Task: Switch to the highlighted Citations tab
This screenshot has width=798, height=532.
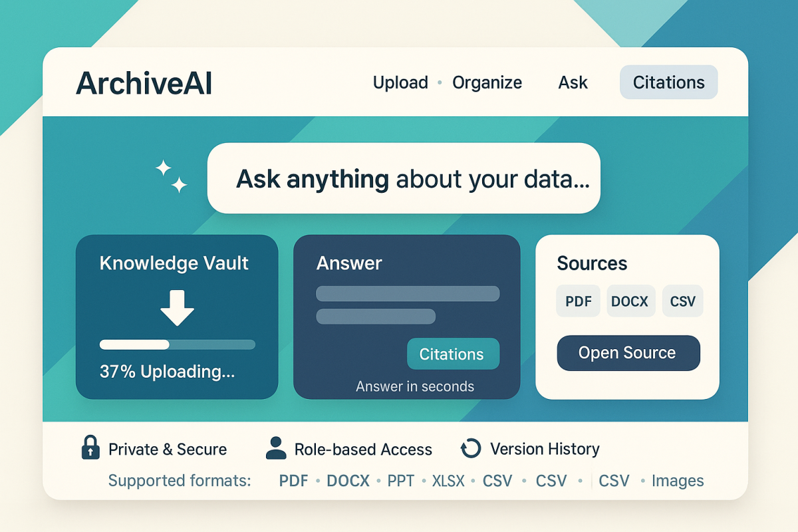Action: [668, 82]
